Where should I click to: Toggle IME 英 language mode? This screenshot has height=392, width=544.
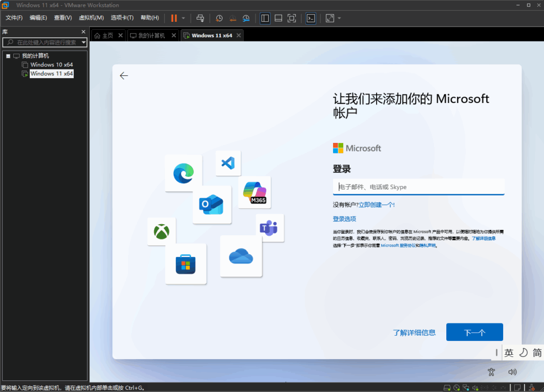click(x=508, y=353)
